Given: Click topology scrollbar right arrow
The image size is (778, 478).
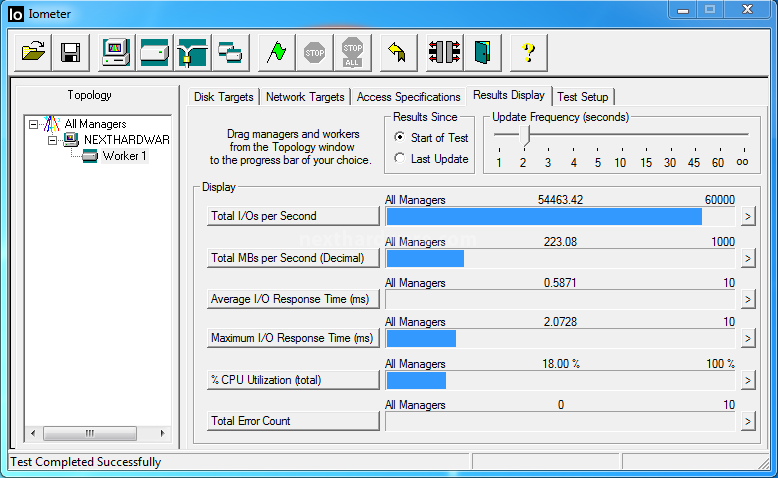Looking at the screenshot, I should click(162, 433).
